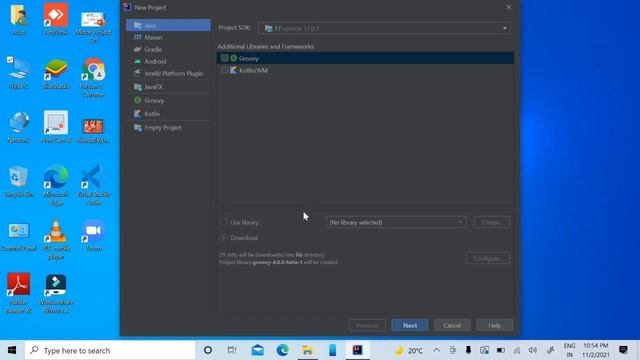The width and height of the screenshot is (640, 360).
Task: Choose Gradle in the project type list
Action: (168, 49)
